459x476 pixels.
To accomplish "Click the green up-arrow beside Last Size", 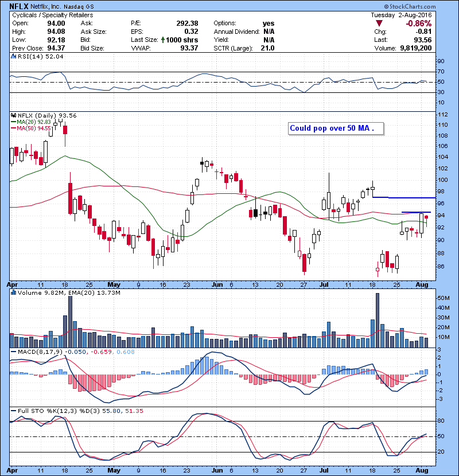I will coord(163,40).
